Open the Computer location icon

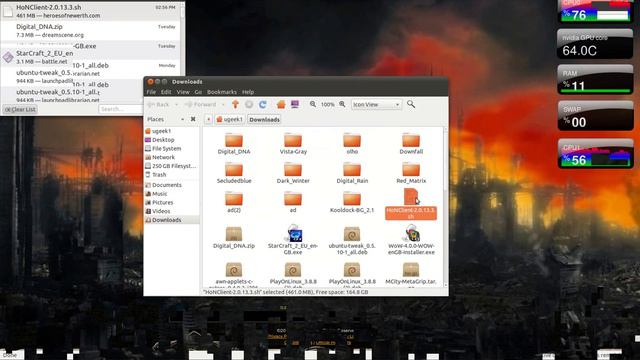point(295,104)
